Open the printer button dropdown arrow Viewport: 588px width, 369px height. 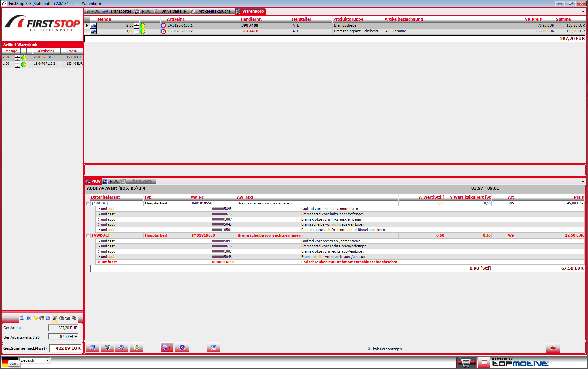coord(170,348)
